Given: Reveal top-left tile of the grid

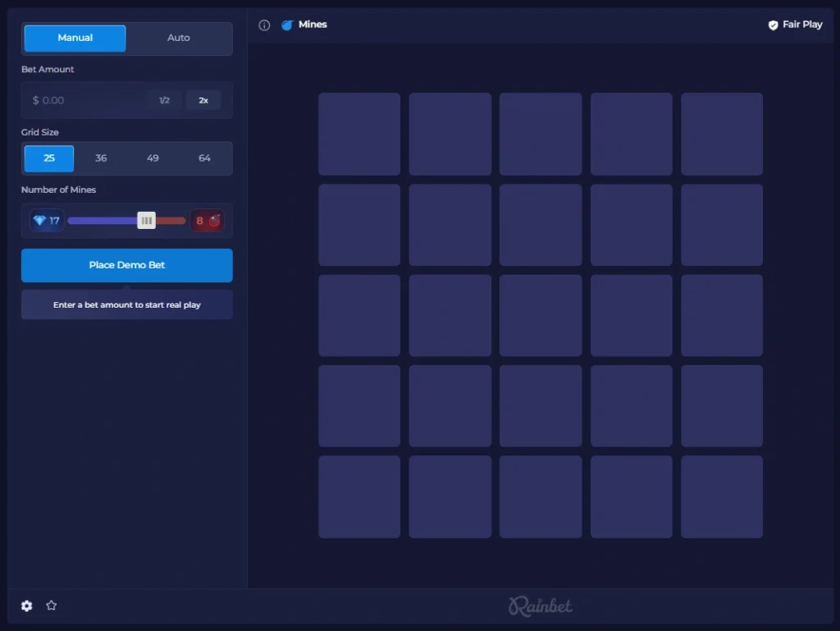Looking at the screenshot, I should coord(359,134).
